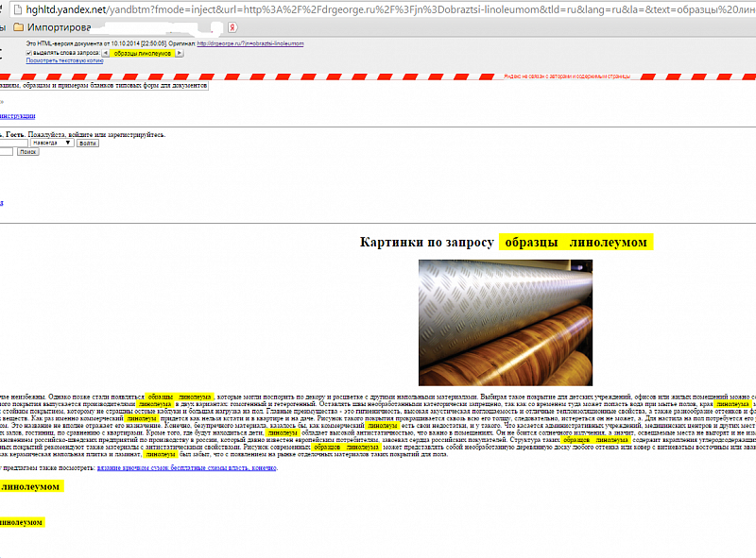Open the "Навсегда" session length dropdown
The image size is (756, 558).
click(x=52, y=143)
